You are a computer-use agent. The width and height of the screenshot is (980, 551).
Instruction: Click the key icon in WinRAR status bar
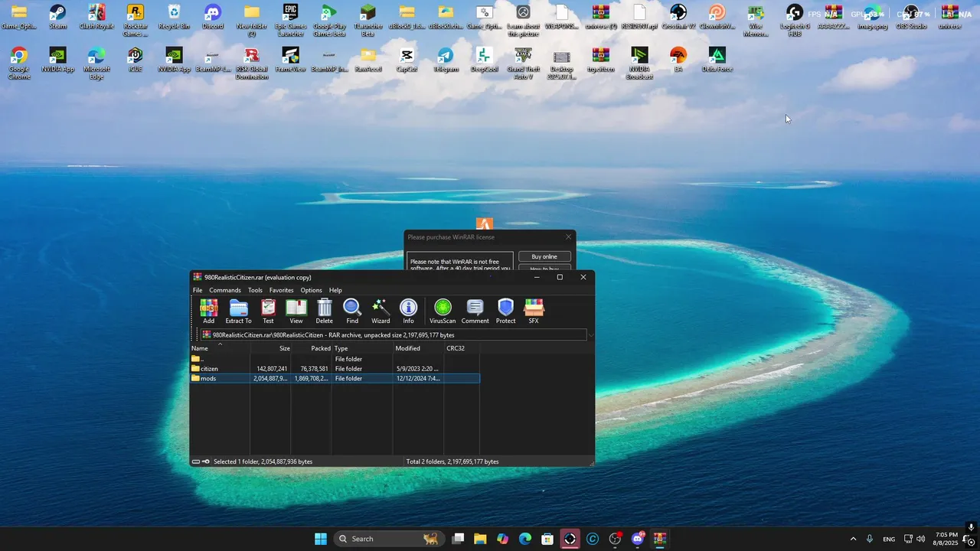click(206, 461)
